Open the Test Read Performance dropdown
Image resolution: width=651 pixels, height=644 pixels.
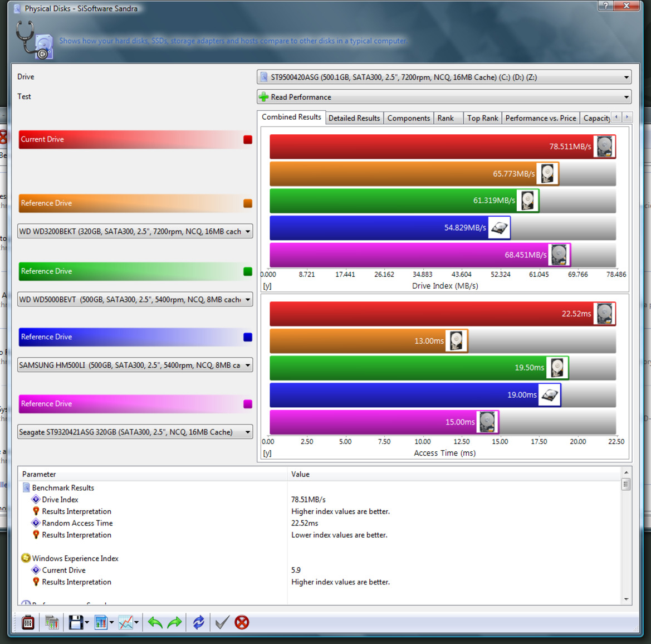pos(444,97)
